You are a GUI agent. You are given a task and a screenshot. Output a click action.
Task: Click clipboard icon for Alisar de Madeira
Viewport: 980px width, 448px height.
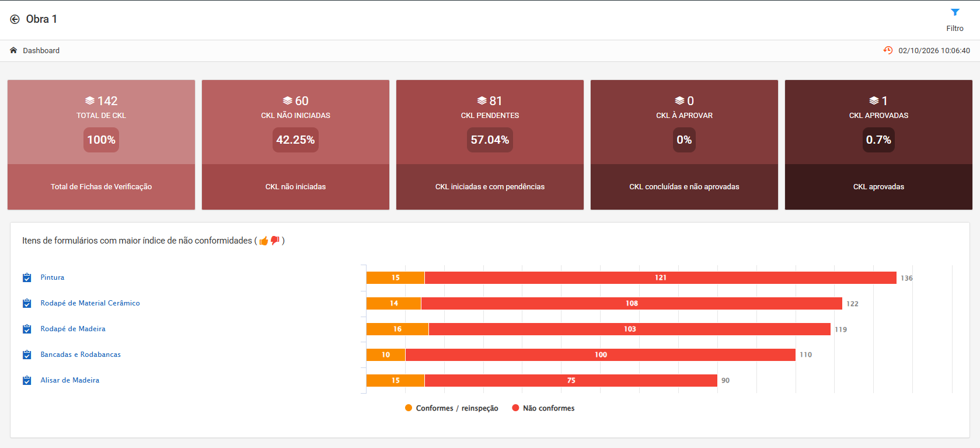point(27,380)
